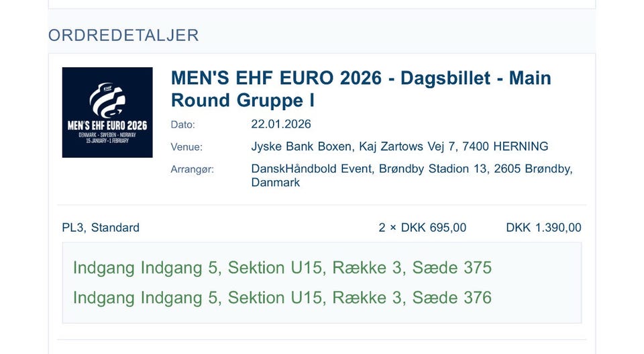
Task: Click the Men's EHF Euro 2026 event thumbnail
Action: [107, 112]
